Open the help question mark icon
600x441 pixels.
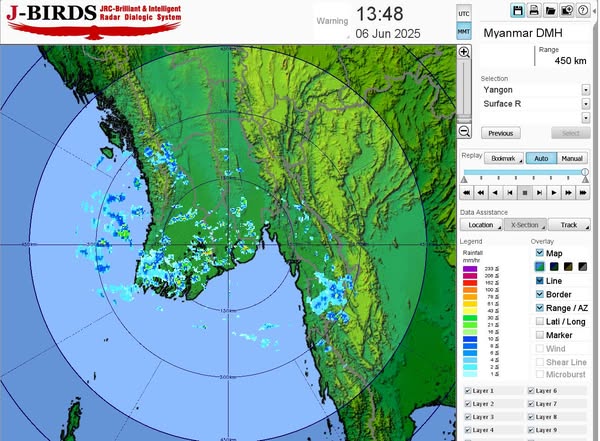[x=583, y=10]
